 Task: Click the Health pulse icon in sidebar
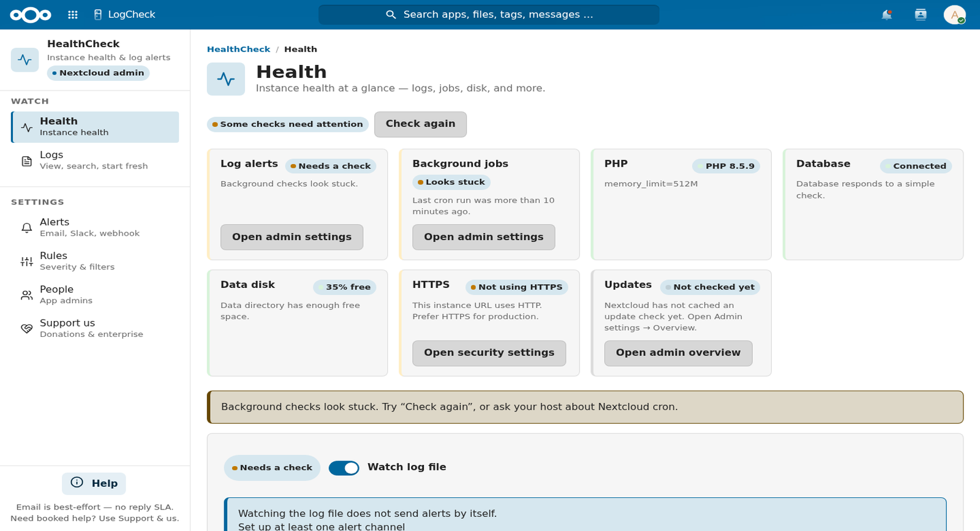coord(27,127)
